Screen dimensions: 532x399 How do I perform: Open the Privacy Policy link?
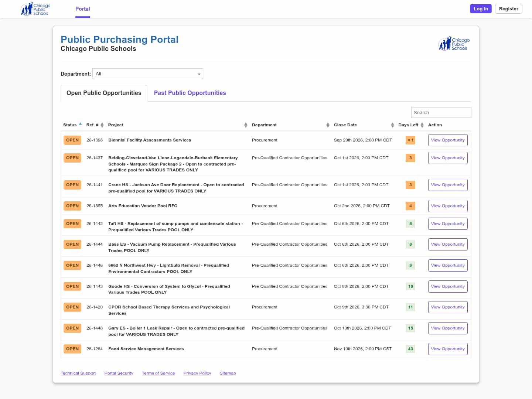click(197, 374)
